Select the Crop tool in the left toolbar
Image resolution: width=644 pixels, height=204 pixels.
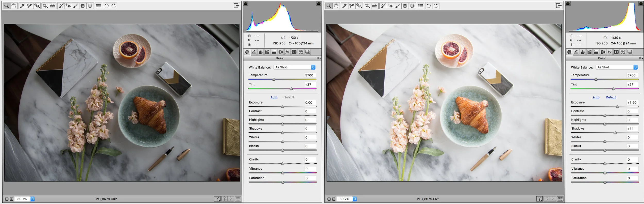45,6
